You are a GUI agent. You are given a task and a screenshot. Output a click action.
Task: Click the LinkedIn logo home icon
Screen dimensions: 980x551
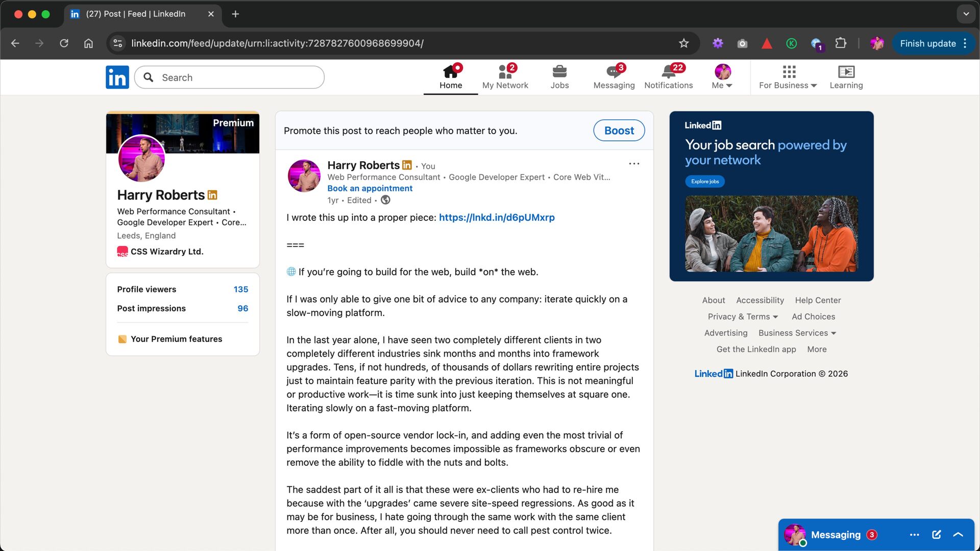pos(117,77)
